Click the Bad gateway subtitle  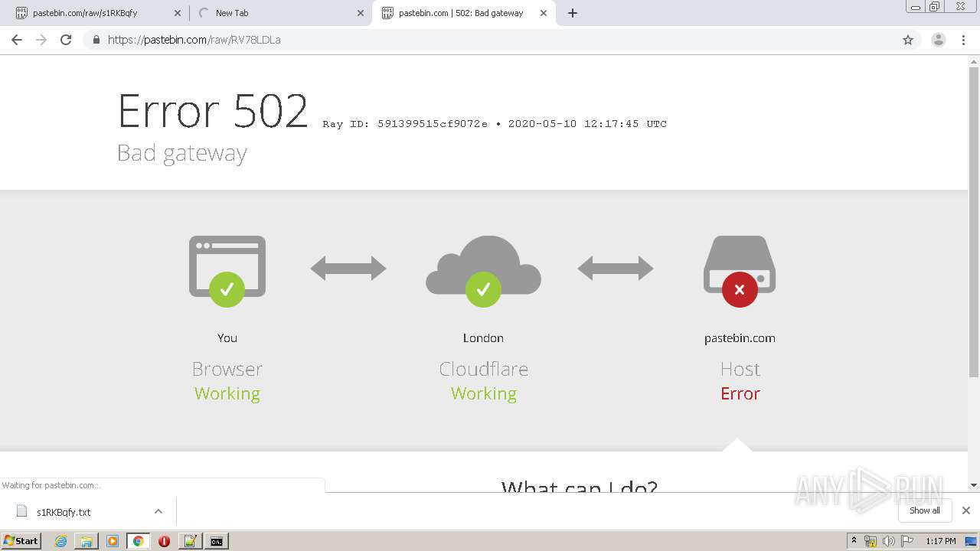182,153
